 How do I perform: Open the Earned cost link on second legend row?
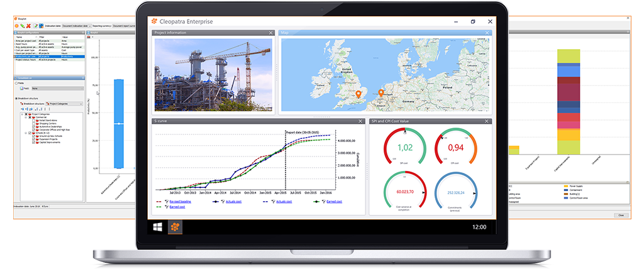(x=177, y=207)
